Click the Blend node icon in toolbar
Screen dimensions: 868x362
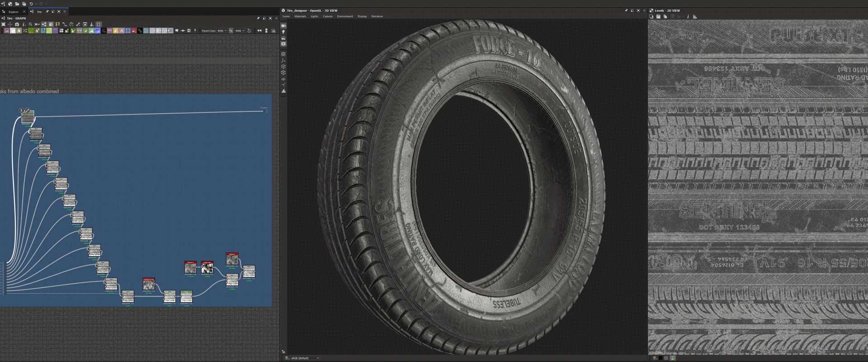(x=13, y=31)
